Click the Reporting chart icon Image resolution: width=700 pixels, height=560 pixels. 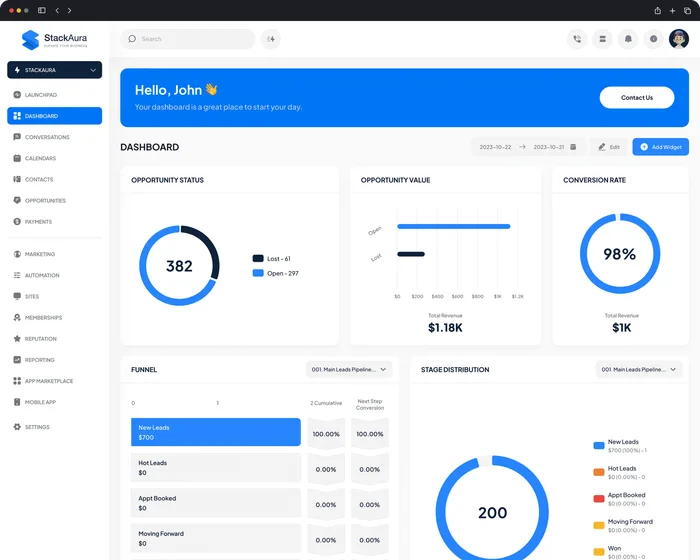point(17,359)
